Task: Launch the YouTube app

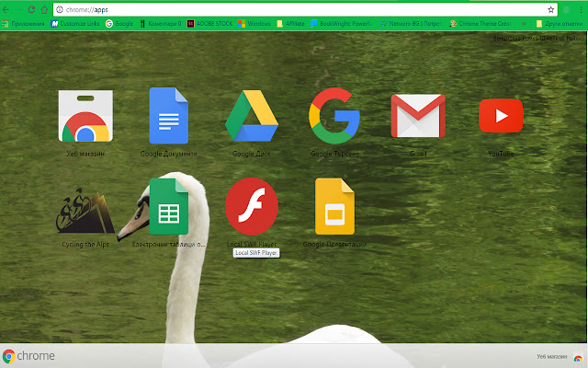Action: (x=501, y=116)
